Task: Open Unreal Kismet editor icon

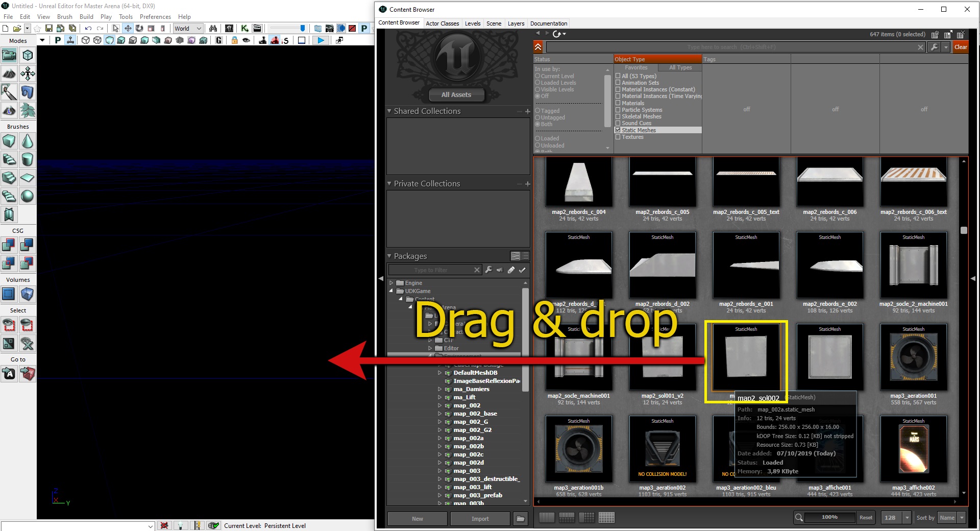Action: click(245, 28)
